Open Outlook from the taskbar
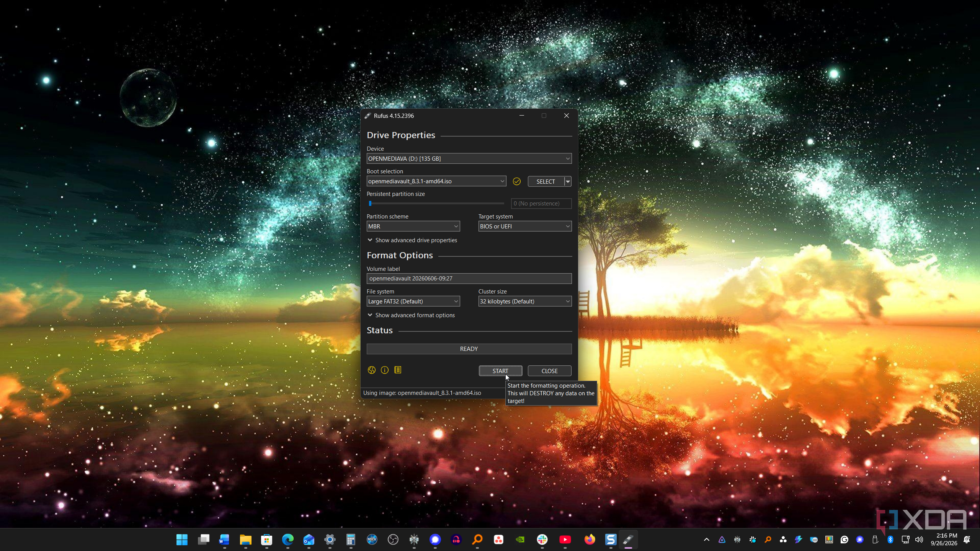Image resolution: width=980 pixels, height=551 pixels. [x=309, y=540]
